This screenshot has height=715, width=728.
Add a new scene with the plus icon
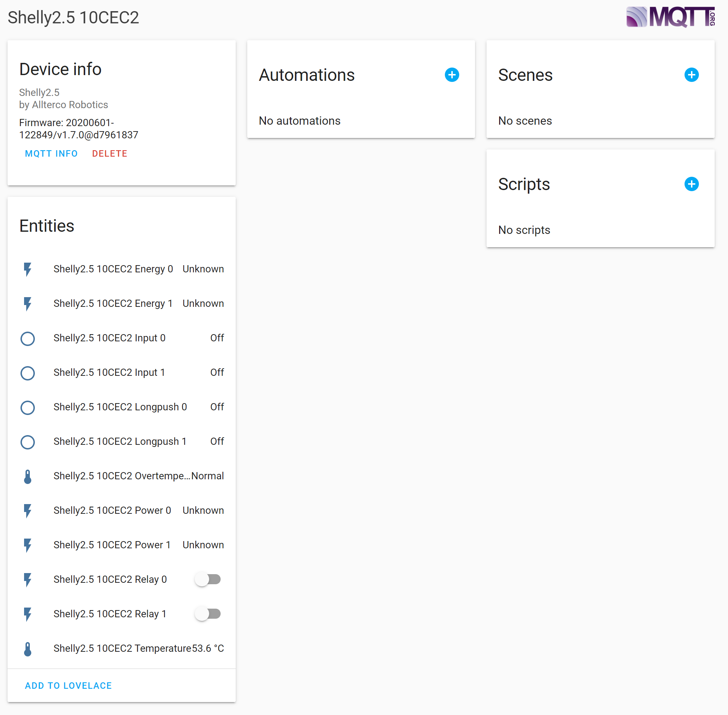[x=691, y=75]
